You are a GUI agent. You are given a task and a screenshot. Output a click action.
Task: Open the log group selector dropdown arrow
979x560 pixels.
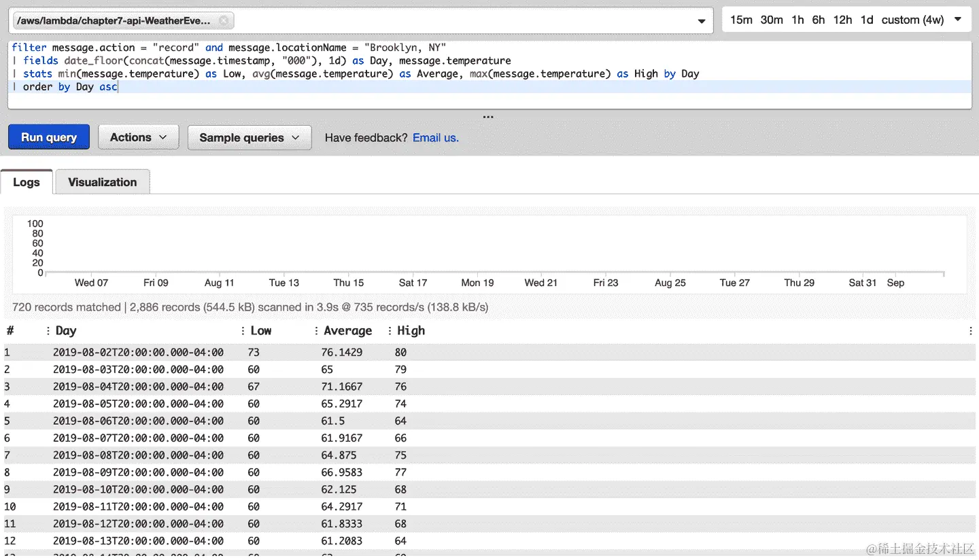point(702,21)
